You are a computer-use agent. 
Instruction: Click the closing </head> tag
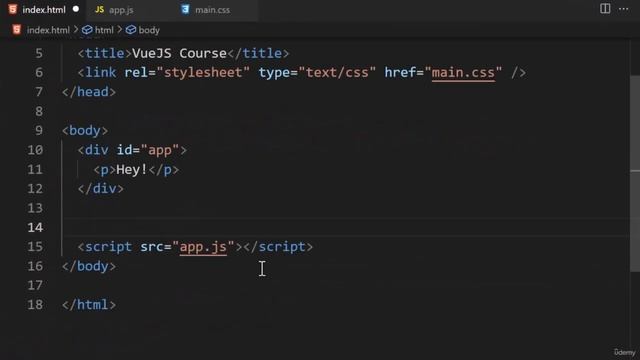pyautogui.click(x=89, y=92)
